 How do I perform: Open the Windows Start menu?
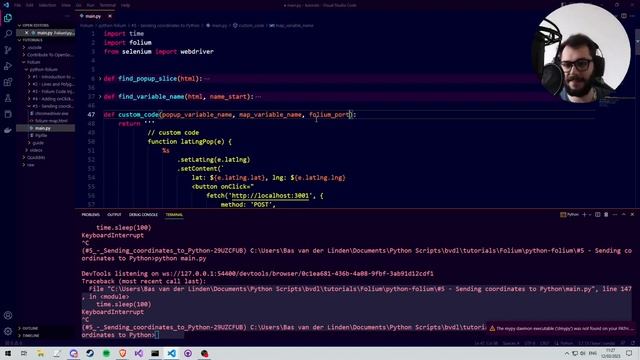(x=8, y=353)
